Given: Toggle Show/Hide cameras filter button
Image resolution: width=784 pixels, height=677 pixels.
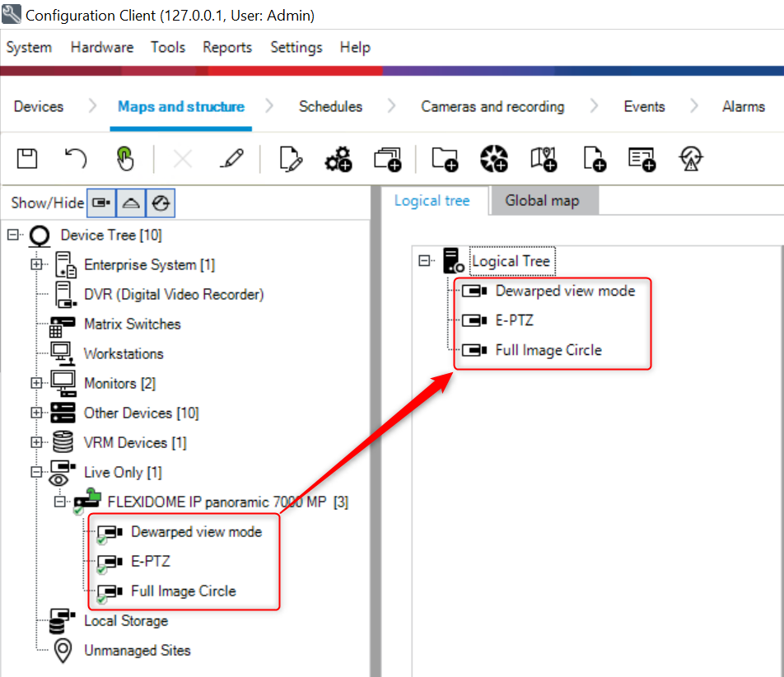Looking at the screenshot, I should tap(101, 203).
